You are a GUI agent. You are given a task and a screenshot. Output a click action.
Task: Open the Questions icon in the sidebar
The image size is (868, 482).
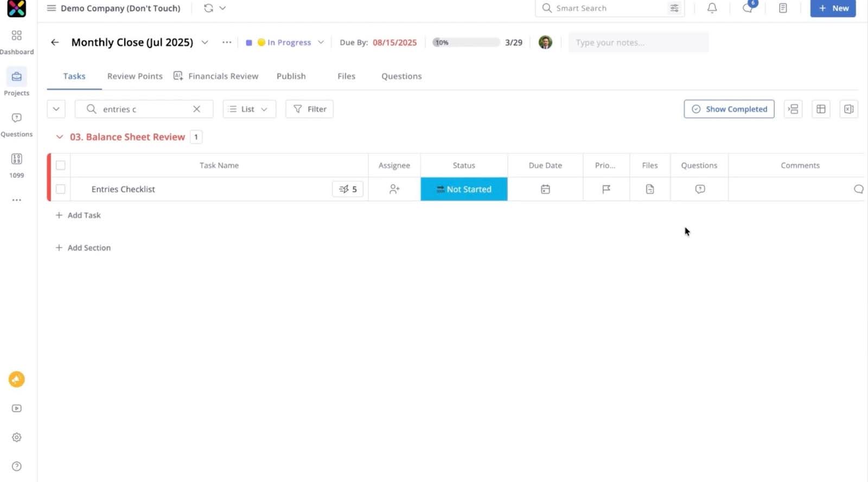17,118
